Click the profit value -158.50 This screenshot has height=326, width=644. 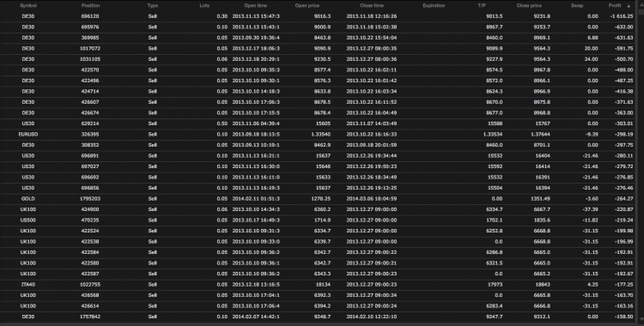(623, 317)
